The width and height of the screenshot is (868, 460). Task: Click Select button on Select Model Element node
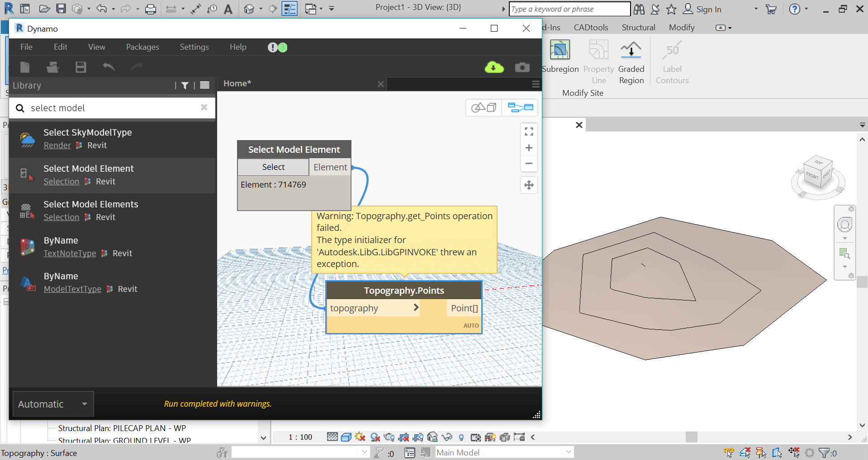pyautogui.click(x=273, y=167)
